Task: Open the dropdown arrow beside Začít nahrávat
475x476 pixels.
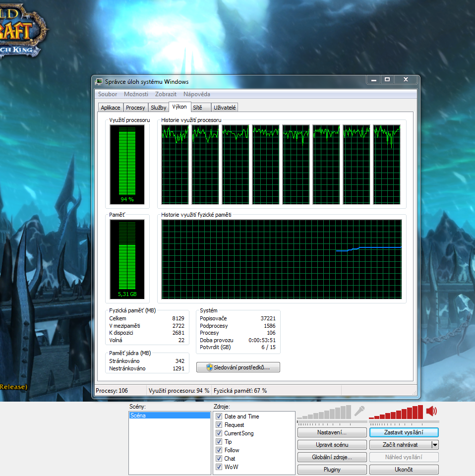Action: pos(435,445)
